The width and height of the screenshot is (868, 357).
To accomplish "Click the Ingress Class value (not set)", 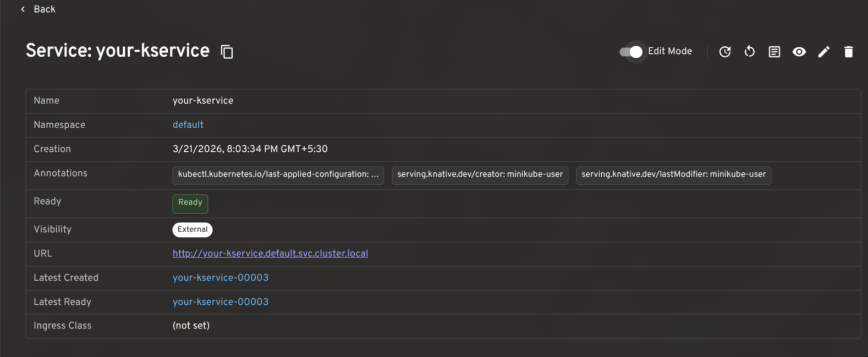I will pos(191,326).
